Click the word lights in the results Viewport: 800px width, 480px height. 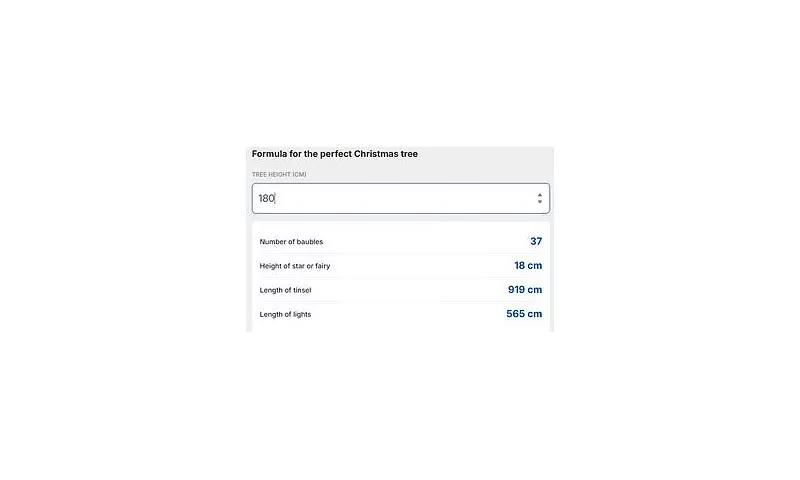(301, 314)
